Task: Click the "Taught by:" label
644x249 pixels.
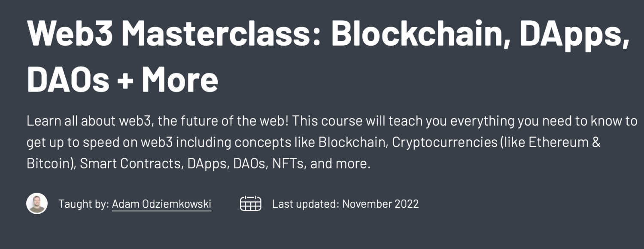Action: pyautogui.click(x=84, y=204)
